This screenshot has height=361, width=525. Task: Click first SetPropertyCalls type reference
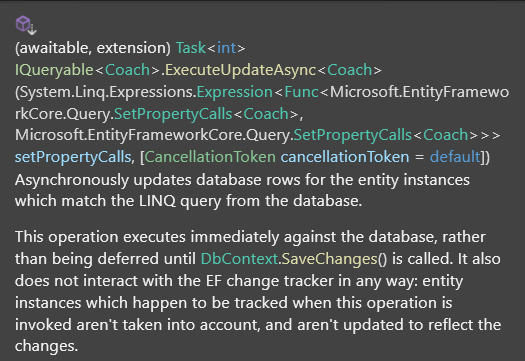[x=173, y=114]
